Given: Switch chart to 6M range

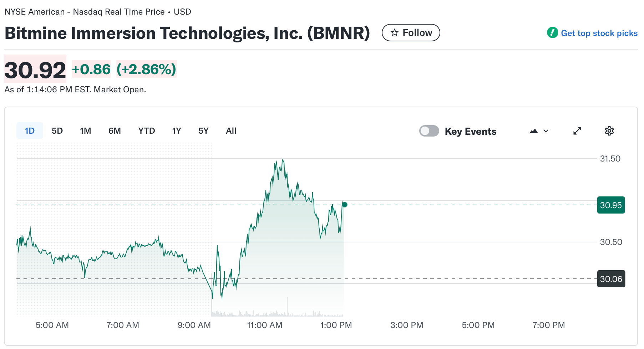Looking at the screenshot, I should pos(115,131).
